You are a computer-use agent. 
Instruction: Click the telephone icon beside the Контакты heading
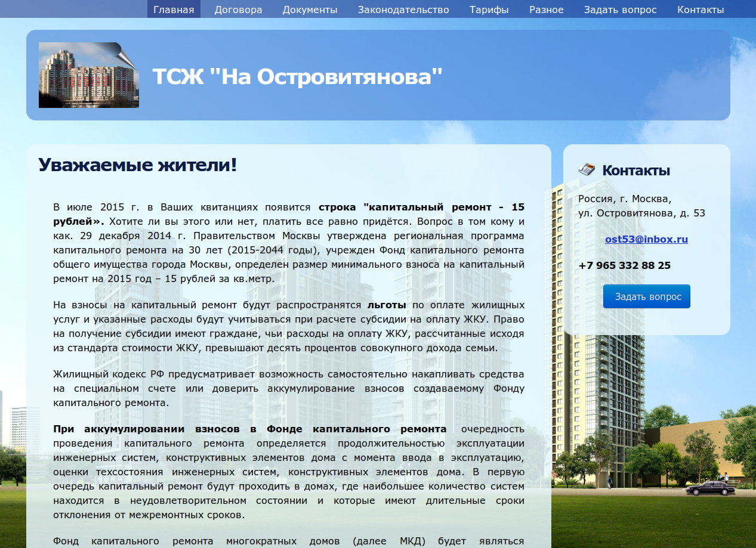pyautogui.click(x=587, y=169)
